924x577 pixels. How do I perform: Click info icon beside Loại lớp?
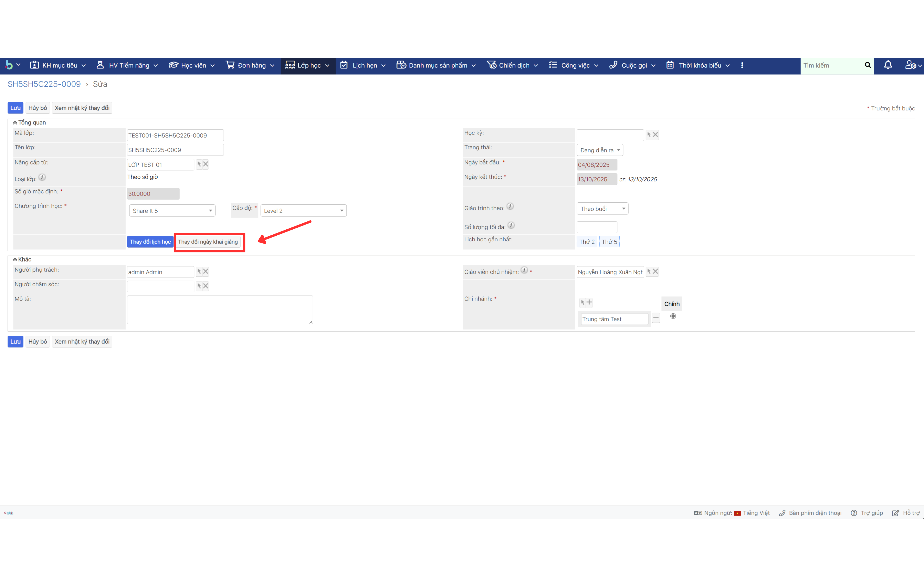42,177
